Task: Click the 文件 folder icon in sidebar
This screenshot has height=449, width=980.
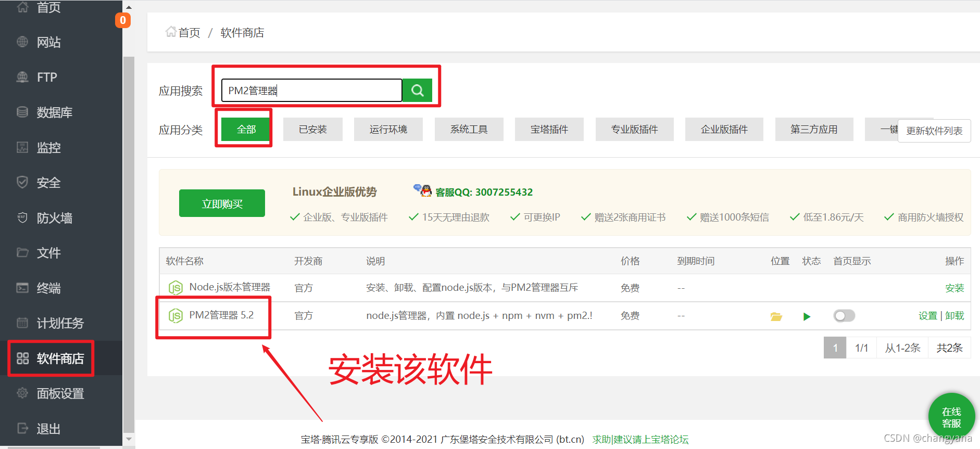Action: [x=22, y=252]
